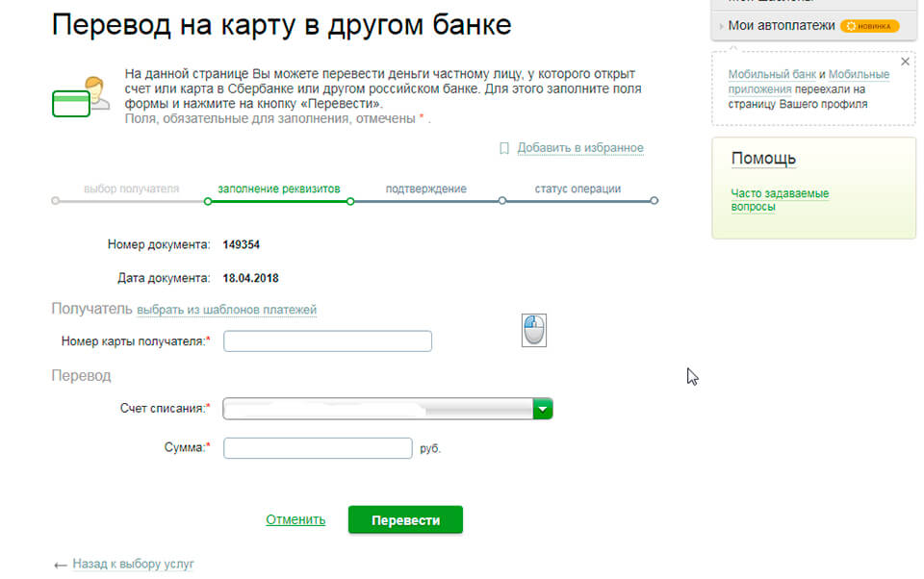
Task: Click the mouse icon near card number field
Action: point(534,330)
